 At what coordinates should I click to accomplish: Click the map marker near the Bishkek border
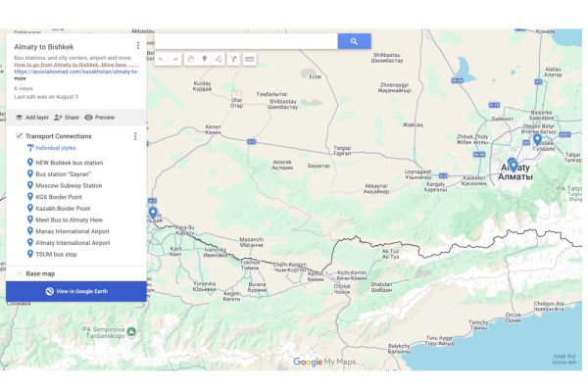(x=153, y=213)
